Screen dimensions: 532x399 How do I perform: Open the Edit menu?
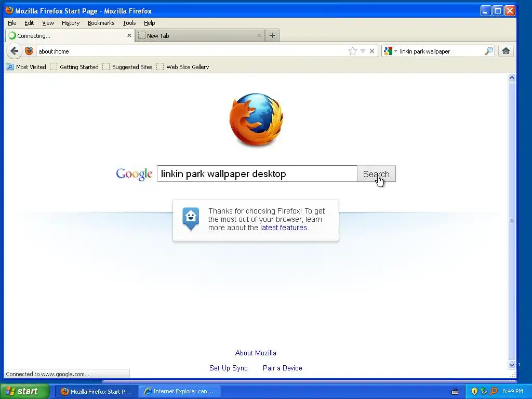point(29,23)
